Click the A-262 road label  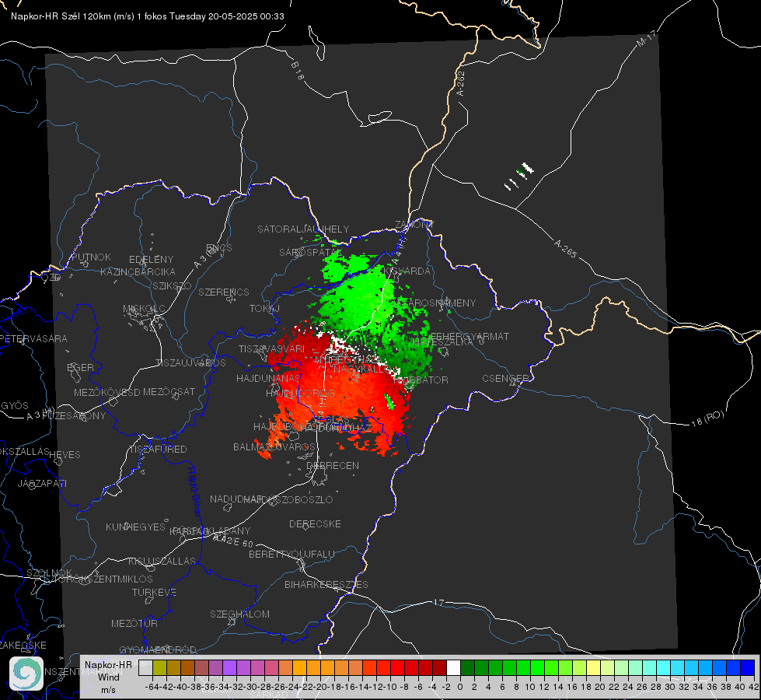tap(461, 83)
